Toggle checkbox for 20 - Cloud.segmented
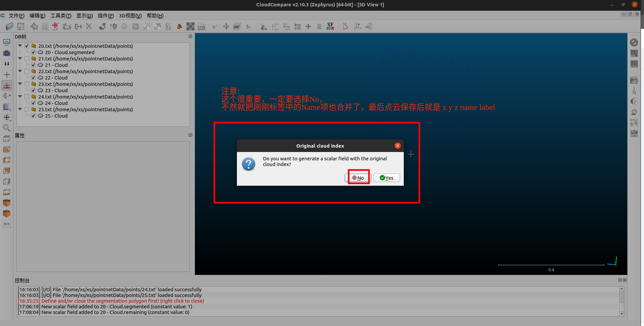This screenshot has width=644, height=326. (x=33, y=52)
